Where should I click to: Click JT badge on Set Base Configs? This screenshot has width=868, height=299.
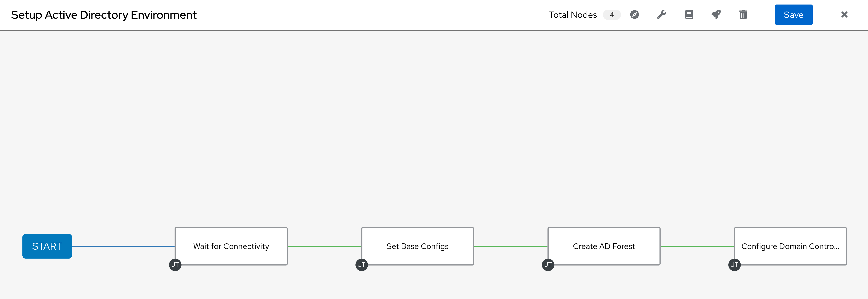(362, 265)
